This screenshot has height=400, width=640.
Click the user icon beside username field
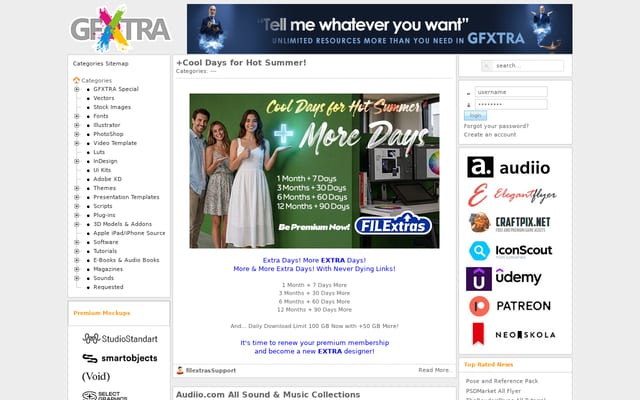pyautogui.click(x=468, y=93)
